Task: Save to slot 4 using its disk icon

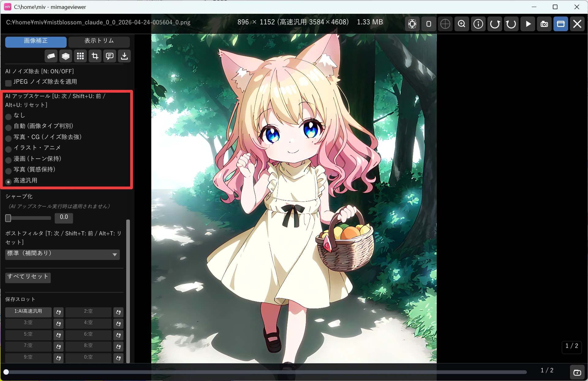Action: tap(118, 324)
